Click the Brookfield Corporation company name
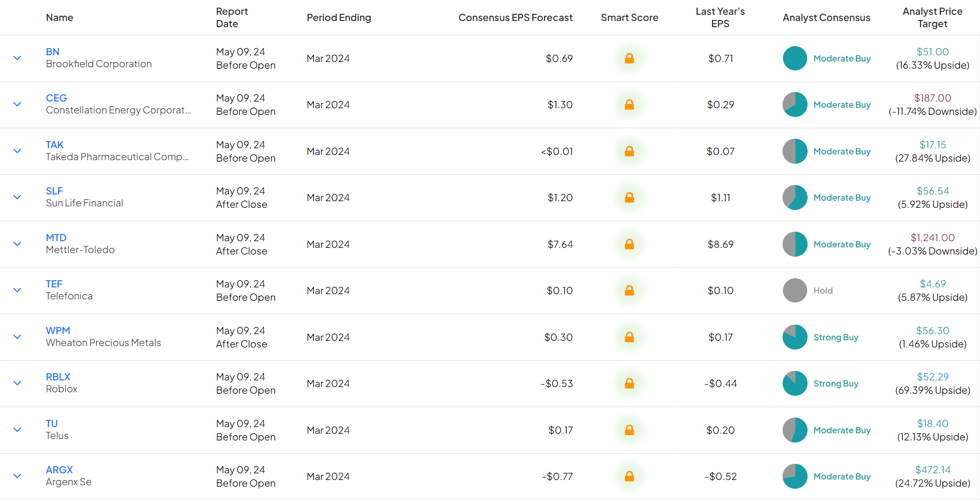The width and height of the screenshot is (980, 500). (x=99, y=64)
